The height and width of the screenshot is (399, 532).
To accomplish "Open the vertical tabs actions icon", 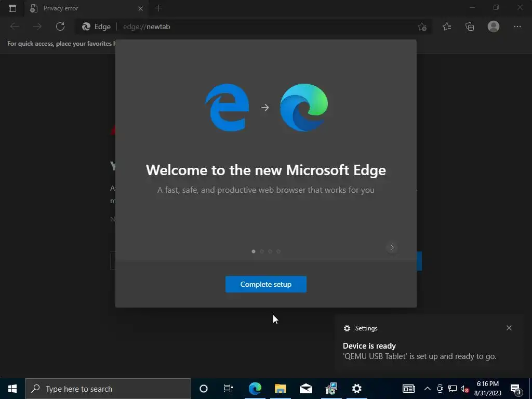I will pyautogui.click(x=12, y=8).
